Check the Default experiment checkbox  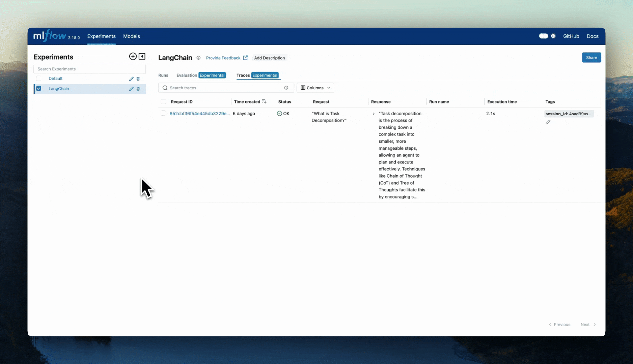[38, 78]
